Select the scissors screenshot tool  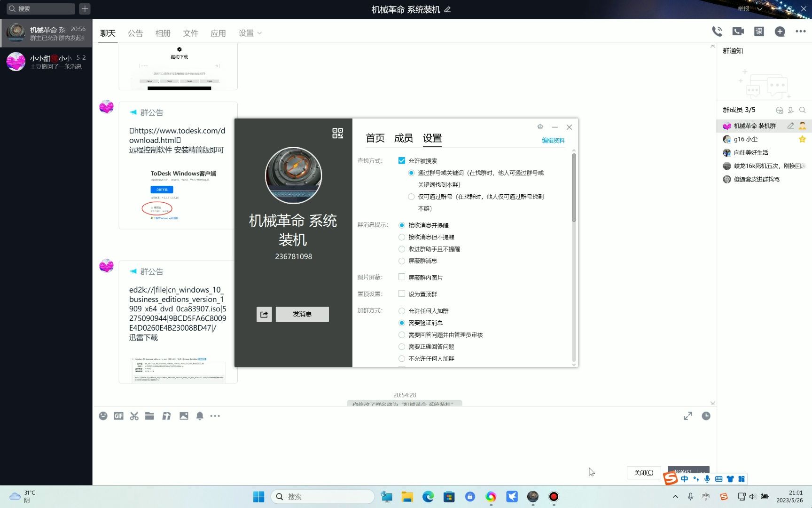click(x=134, y=416)
